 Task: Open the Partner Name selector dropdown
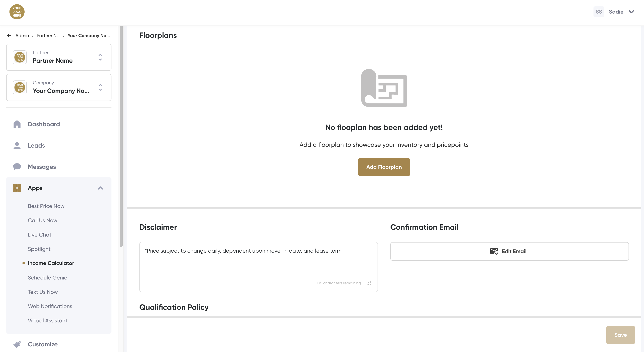(x=100, y=57)
